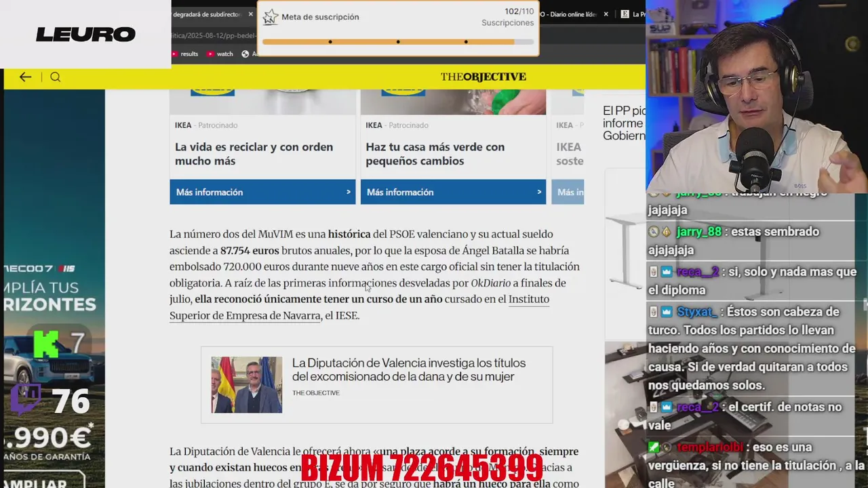This screenshot has width=868, height=488.
Task: Click 'THE OBJECTIVE' byline in related article card
Action: 316,393
